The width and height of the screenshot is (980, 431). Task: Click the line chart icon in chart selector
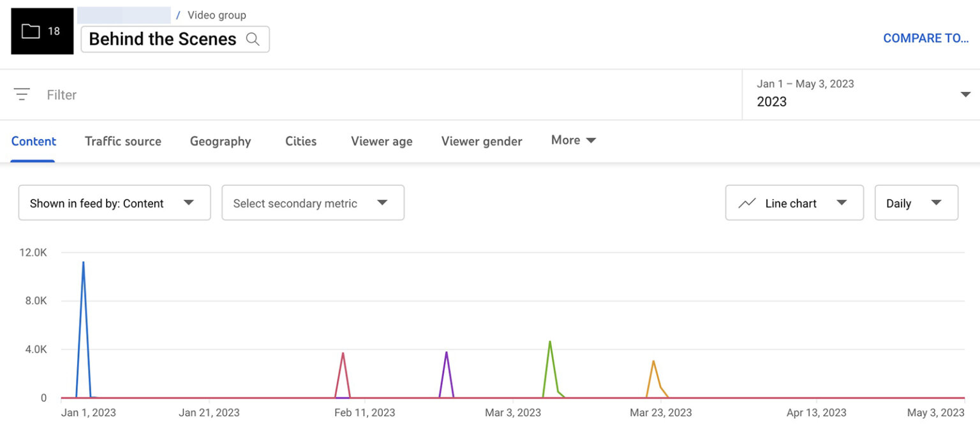click(x=748, y=202)
